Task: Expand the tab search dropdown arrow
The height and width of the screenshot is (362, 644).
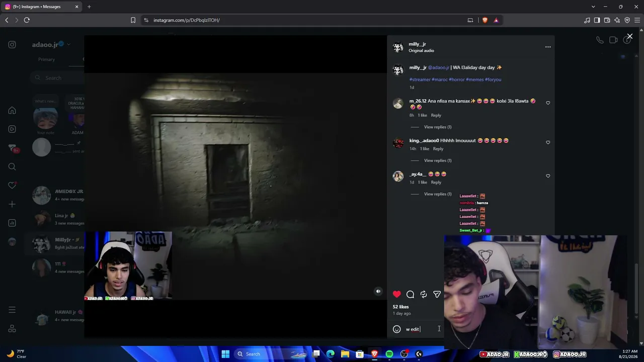Action: pyautogui.click(x=593, y=7)
